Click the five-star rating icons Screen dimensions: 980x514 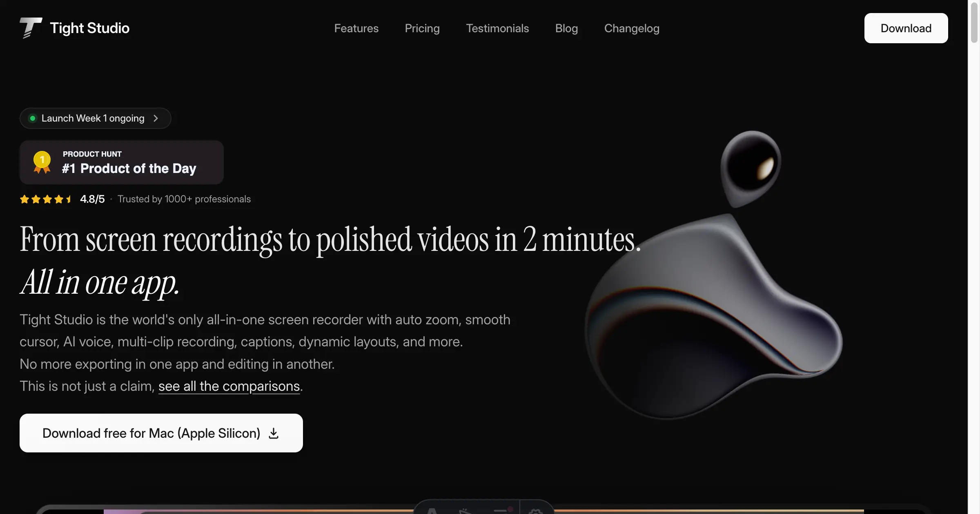coord(46,199)
